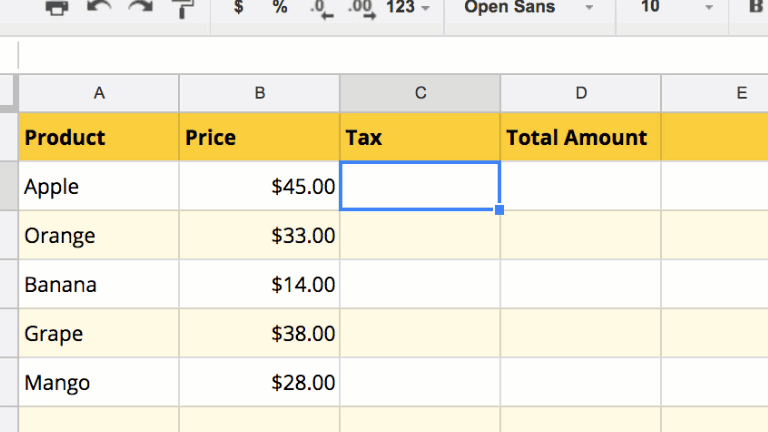The width and height of the screenshot is (768, 432).
Task: Undo the last action
Action: click(99, 8)
